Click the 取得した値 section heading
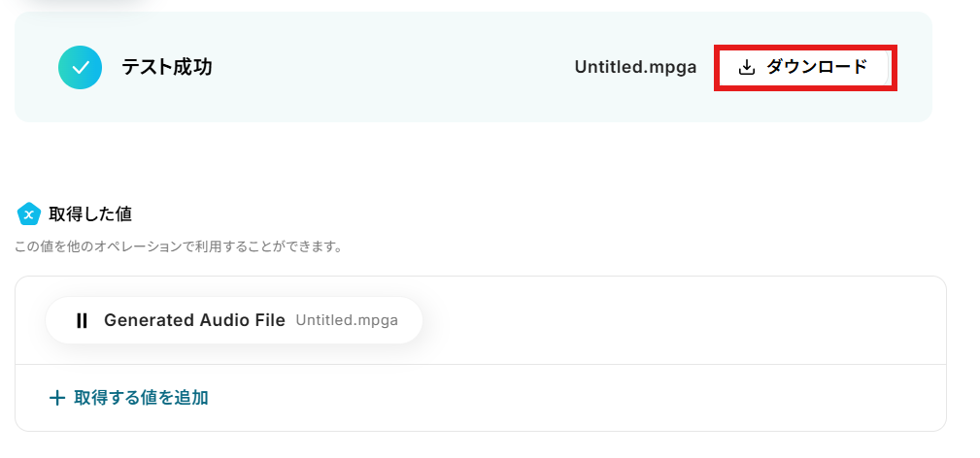The width and height of the screenshot is (980, 458). (90, 213)
